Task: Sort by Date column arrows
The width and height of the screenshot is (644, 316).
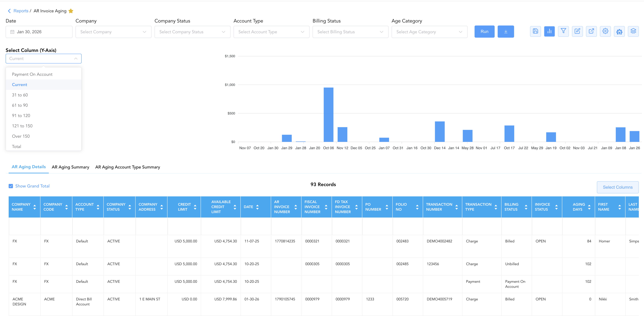Action: pyautogui.click(x=257, y=207)
